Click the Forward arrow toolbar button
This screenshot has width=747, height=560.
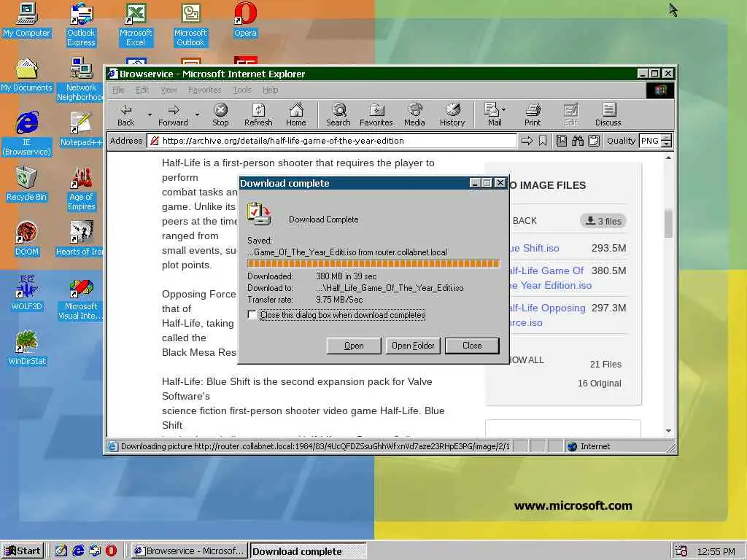(x=173, y=115)
